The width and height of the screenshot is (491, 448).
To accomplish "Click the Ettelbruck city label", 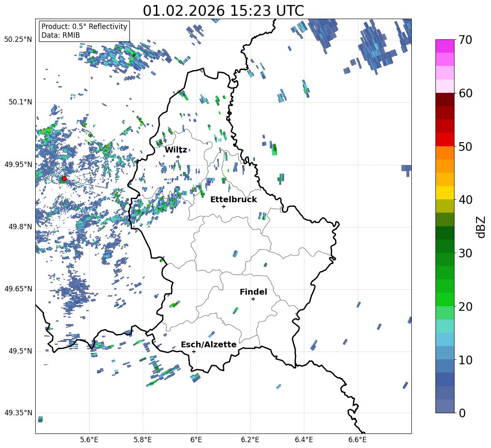I will (x=233, y=200).
